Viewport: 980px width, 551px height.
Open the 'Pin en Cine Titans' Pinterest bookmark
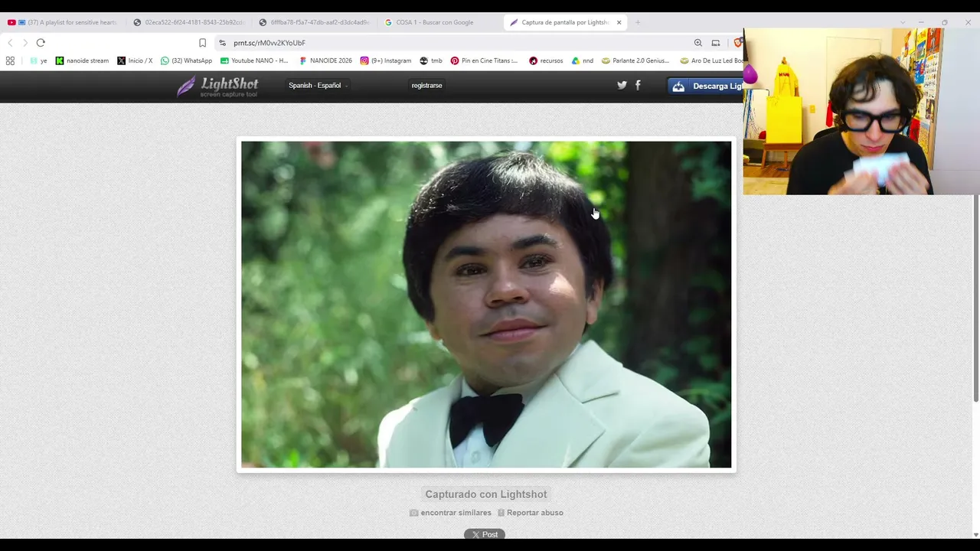[x=484, y=60]
